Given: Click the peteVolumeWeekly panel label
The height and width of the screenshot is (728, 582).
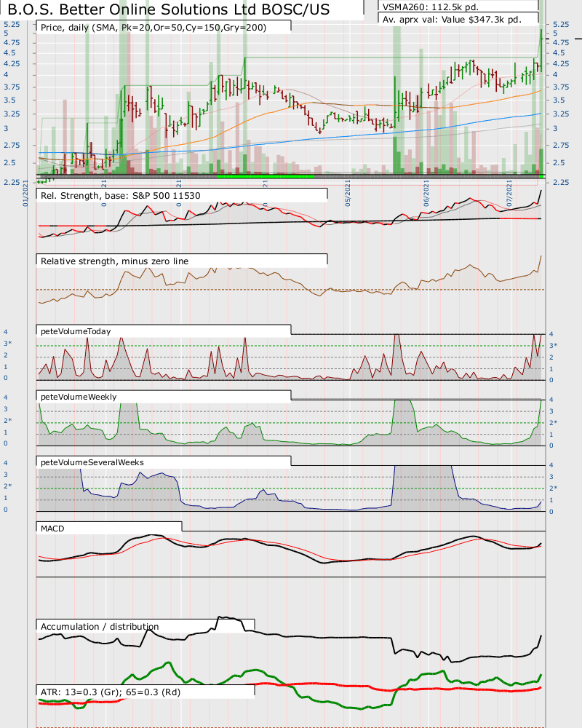Looking at the screenshot, I should [79, 397].
